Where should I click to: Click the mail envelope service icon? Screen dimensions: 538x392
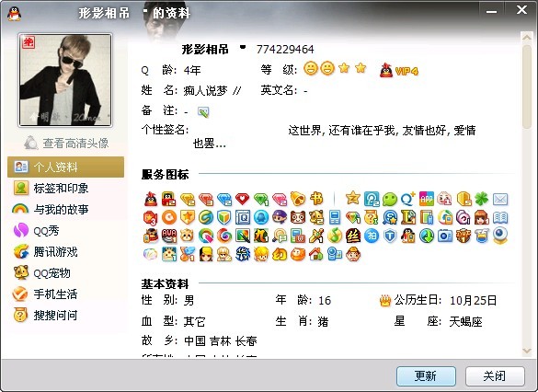click(x=500, y=199)
